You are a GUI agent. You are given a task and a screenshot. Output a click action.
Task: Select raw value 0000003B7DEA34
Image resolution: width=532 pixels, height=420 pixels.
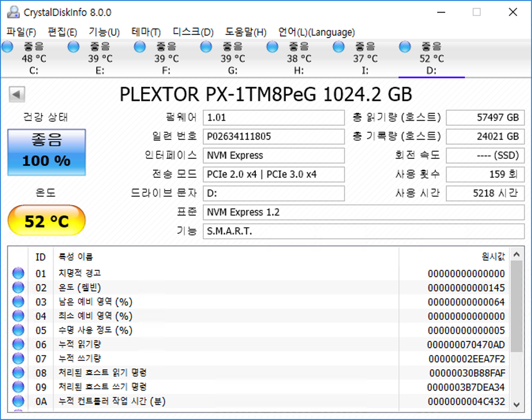tap(466, 387)
